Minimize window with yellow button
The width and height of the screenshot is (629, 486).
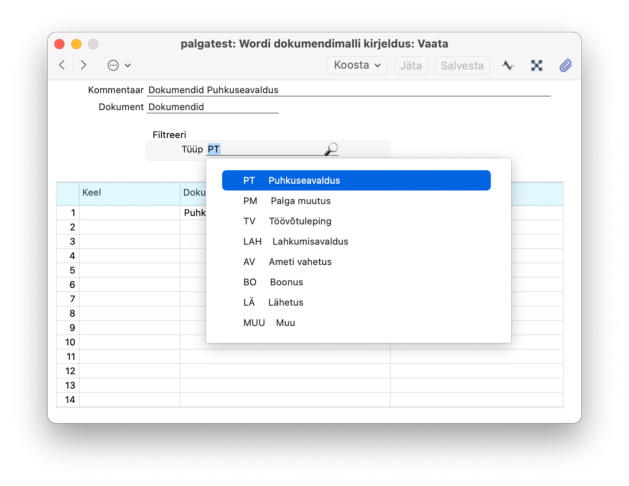pos(76,44)
